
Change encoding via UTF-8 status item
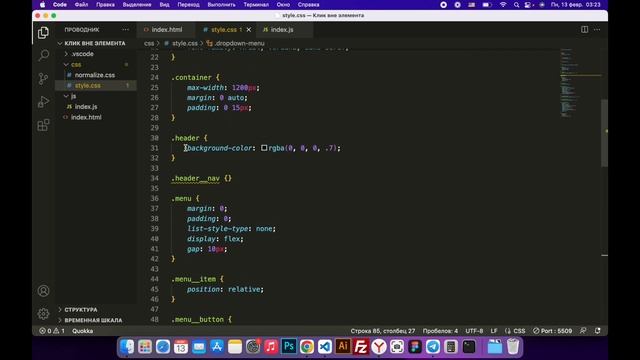474,331
